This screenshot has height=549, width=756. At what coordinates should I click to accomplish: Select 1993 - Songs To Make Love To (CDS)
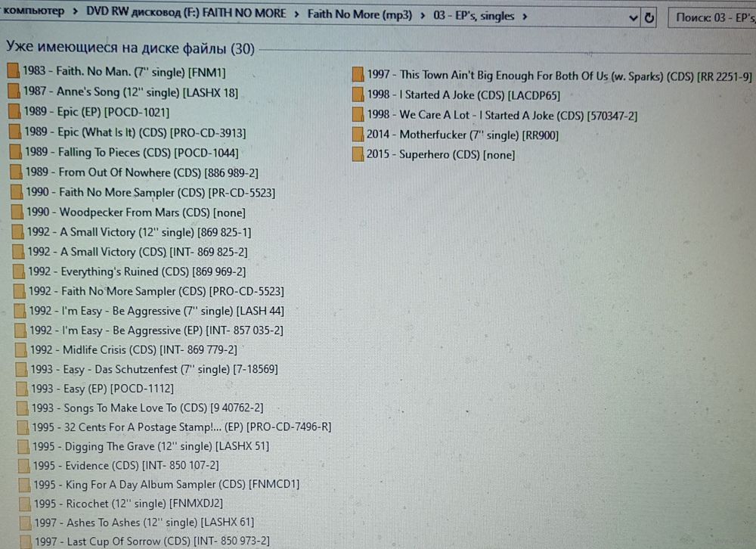147,408
